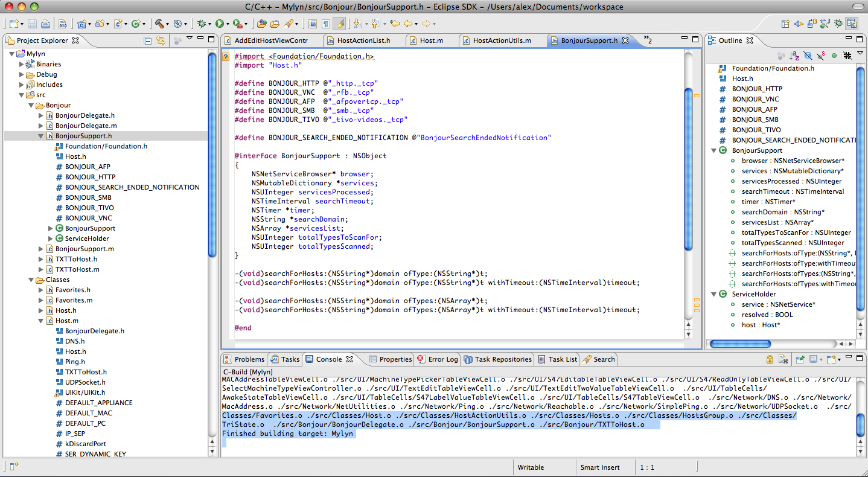Click the External Tools run icon
Viewport: 868px width, 477px height.
(x=237, y=24)
